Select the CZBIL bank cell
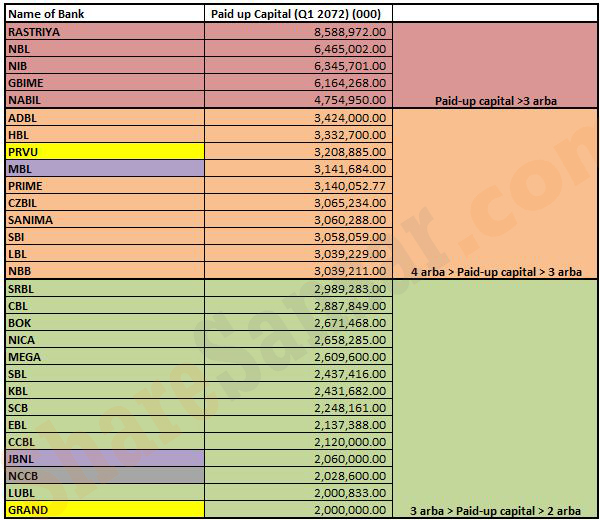Image resolution: width=600 pixels, height=520 pixels. 105,203
